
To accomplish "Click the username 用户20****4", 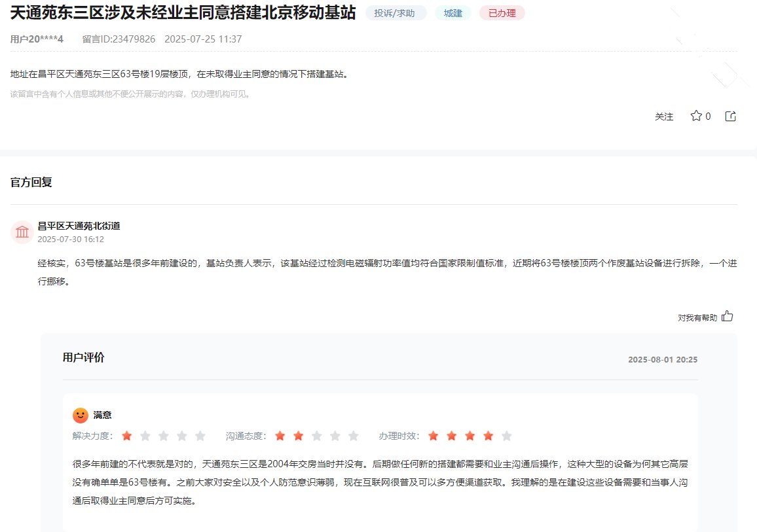I will click(x=37, y=39).
